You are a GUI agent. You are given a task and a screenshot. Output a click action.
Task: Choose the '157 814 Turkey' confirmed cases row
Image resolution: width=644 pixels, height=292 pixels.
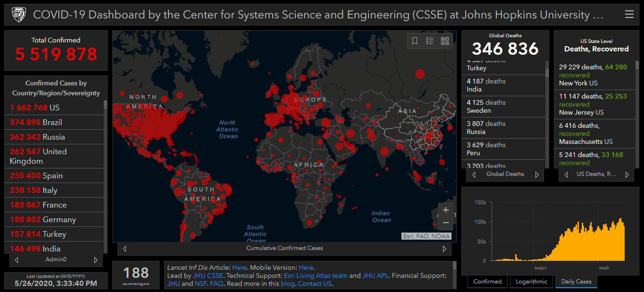coord(54,234)
